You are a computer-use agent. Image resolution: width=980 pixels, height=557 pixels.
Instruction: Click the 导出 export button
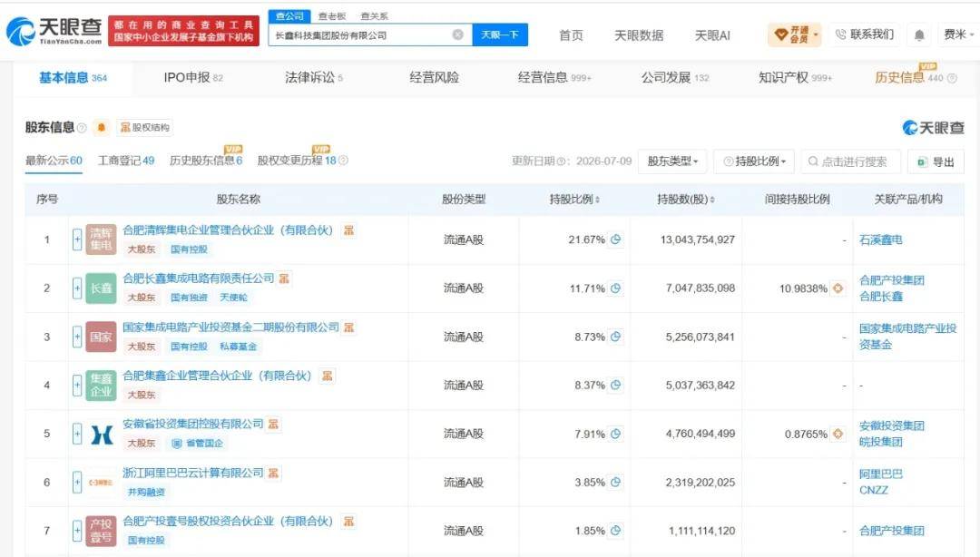click(x=936, y=161)
